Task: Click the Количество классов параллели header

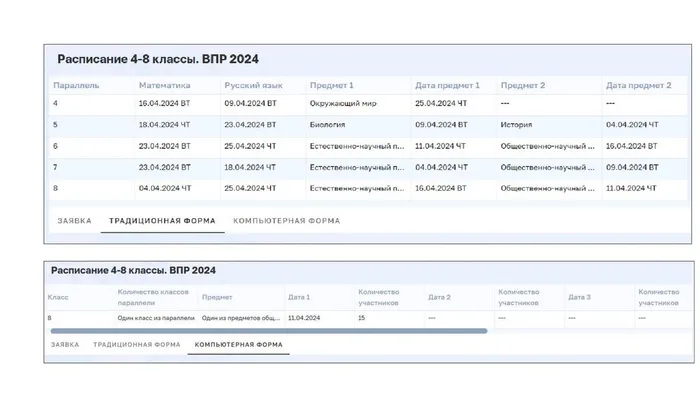Action: point(153,297)
